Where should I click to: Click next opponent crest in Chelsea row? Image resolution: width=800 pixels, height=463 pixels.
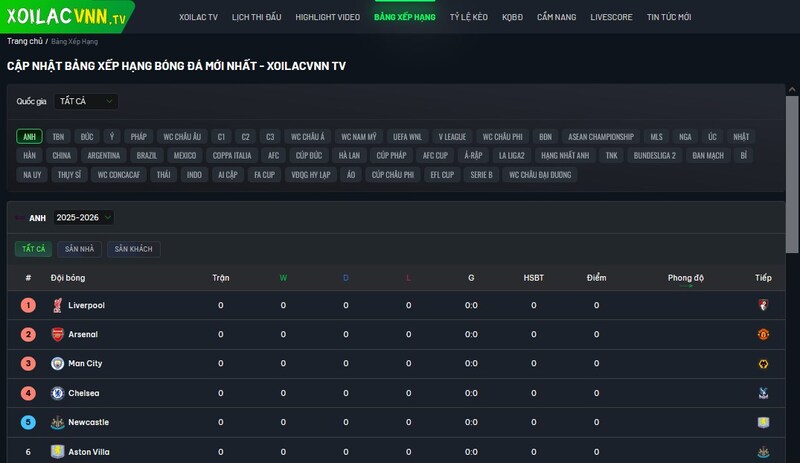coord(763,393)
